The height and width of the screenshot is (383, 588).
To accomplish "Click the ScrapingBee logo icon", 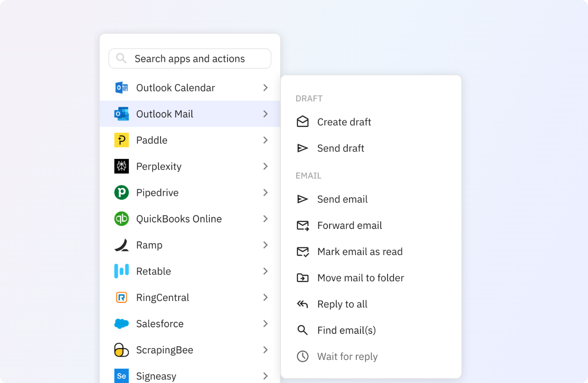I will click(121, 350).
